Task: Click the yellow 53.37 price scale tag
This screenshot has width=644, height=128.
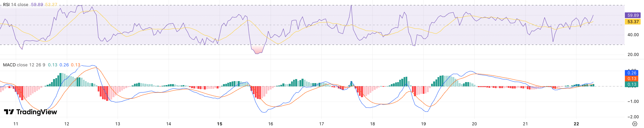Action: [633, 21]
